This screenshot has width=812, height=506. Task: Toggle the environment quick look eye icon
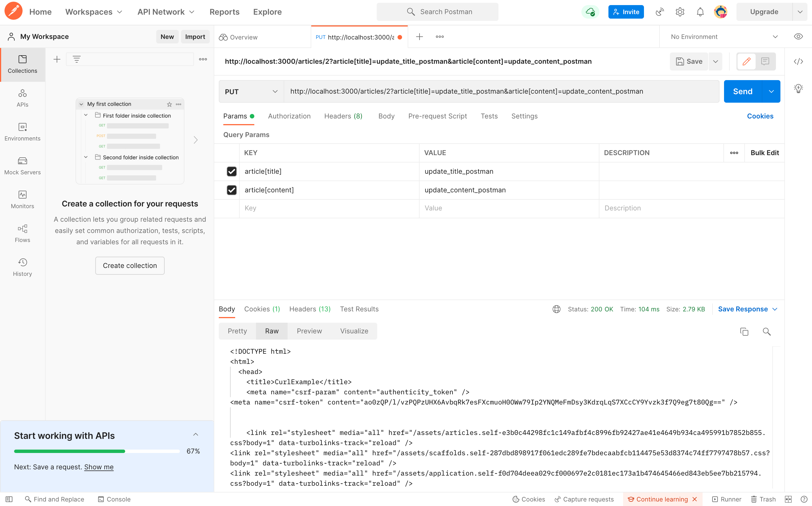click(798, 36)
